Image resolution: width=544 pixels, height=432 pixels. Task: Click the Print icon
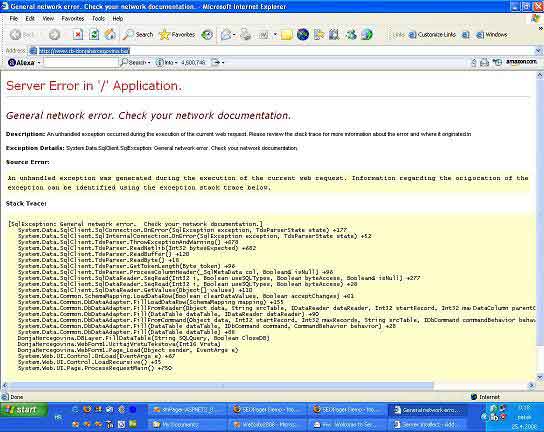pyautogui.click(x=246, y=34)
